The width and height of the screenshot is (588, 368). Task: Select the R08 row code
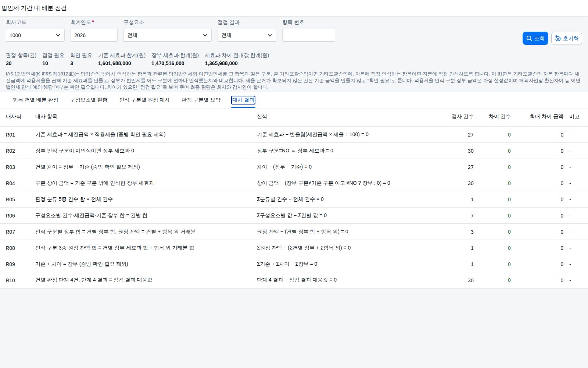11,248
